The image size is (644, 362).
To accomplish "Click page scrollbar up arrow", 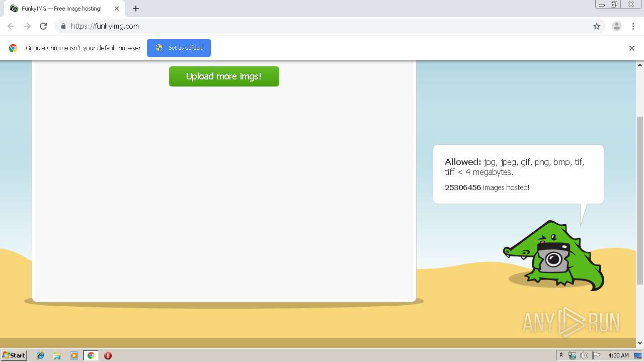I will (x=640, y=65).
